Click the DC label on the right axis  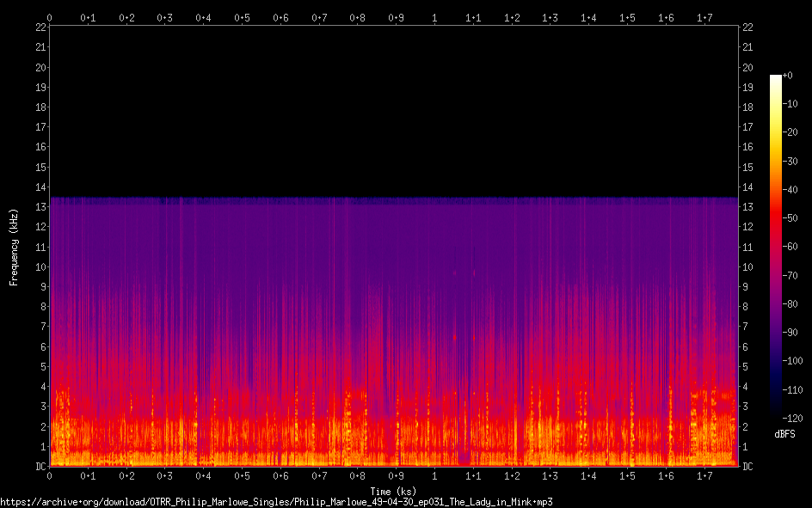click(747, 467)
